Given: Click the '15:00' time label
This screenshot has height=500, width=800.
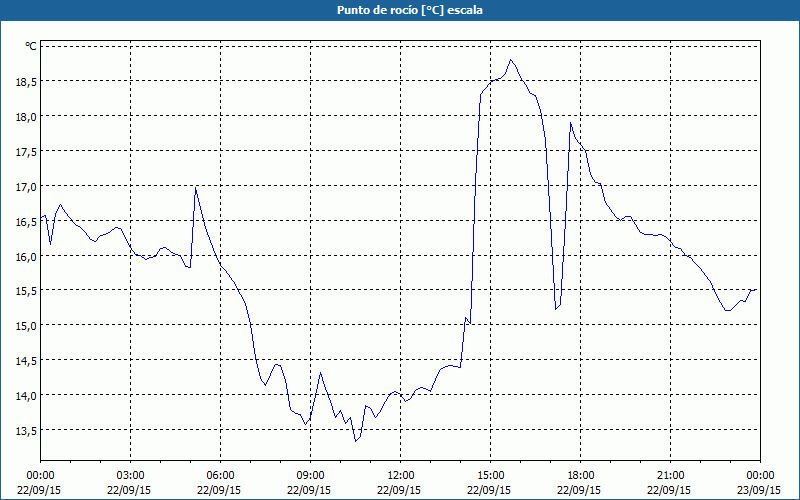Looking at the screenshot, I should click(x=490, y=476).
